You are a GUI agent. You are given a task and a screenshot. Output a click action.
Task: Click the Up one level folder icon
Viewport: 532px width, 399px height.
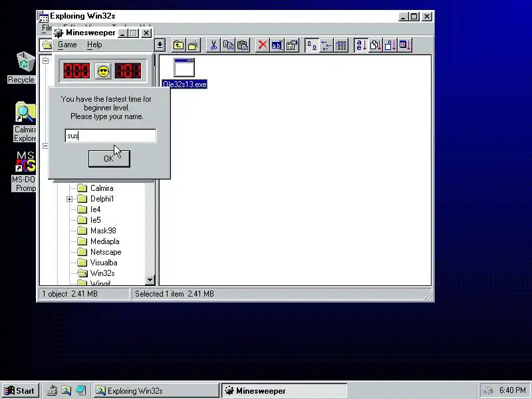(x=178, y=45)
